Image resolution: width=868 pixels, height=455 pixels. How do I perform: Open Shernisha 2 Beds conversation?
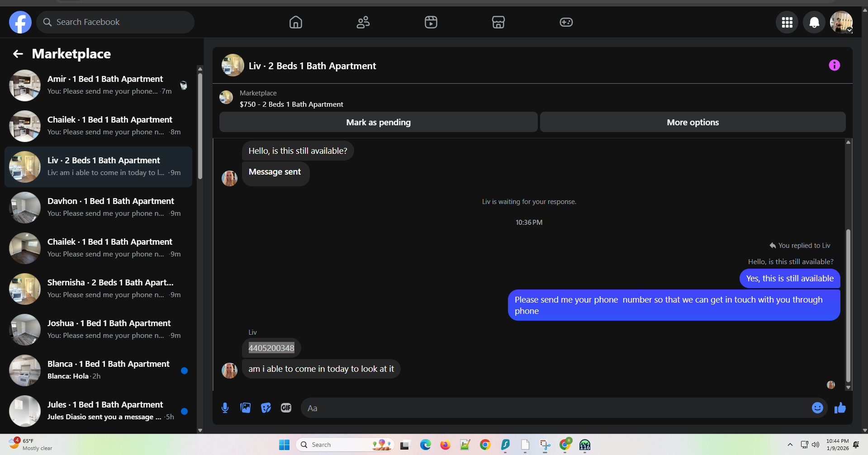coord(98,289)
